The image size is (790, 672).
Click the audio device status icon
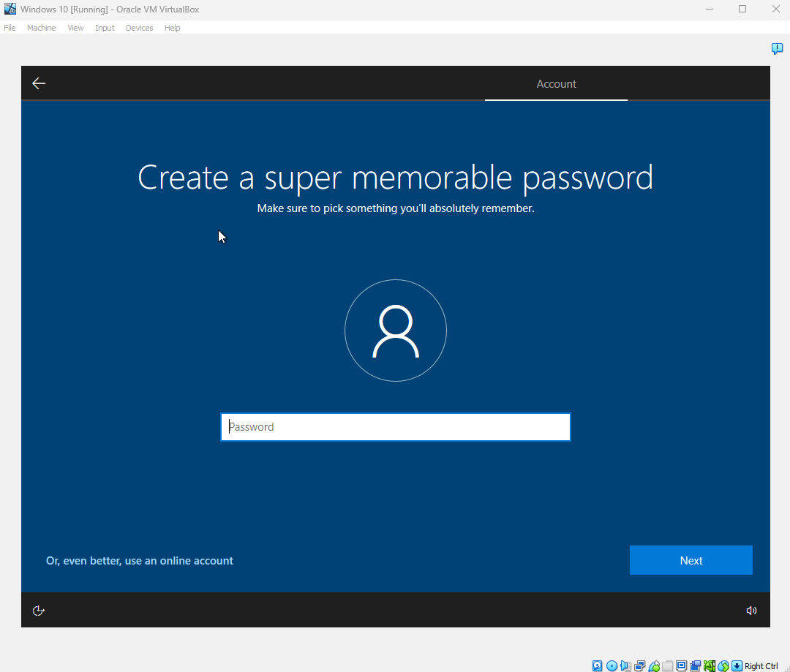[625, 666]
